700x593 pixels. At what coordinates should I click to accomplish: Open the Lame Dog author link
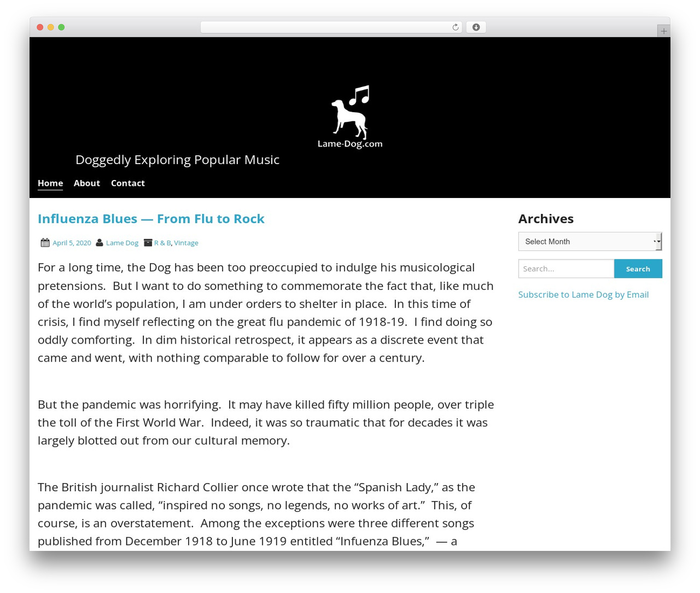tap(122, 243)
